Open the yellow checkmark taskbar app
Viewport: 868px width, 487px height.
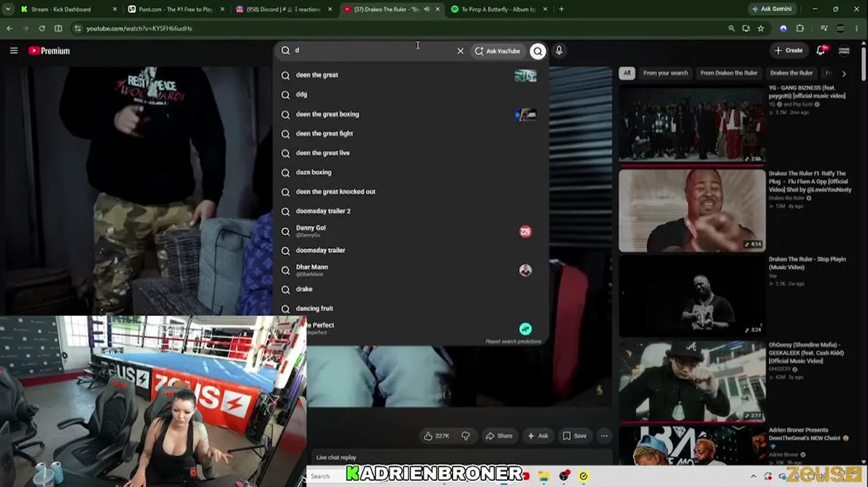pos(583,476)
